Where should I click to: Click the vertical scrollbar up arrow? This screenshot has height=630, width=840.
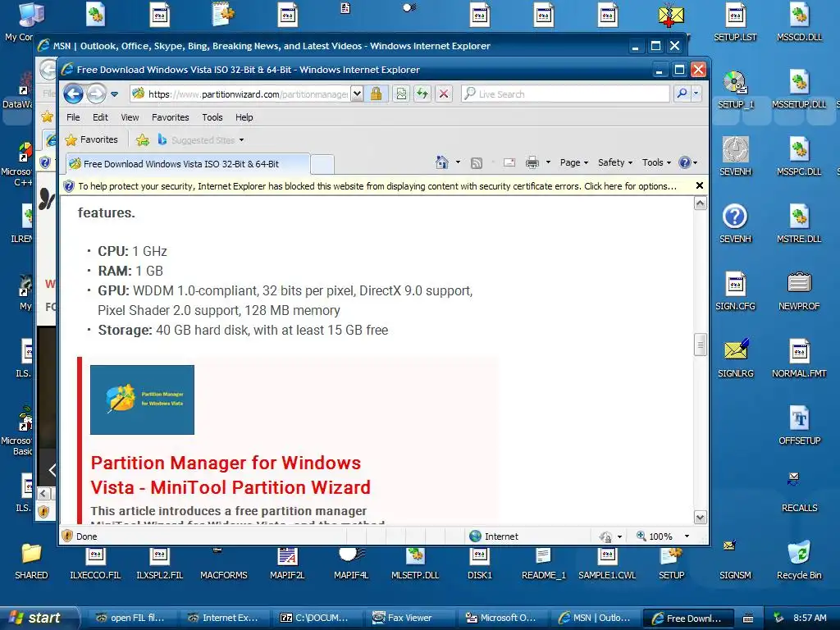701,203
